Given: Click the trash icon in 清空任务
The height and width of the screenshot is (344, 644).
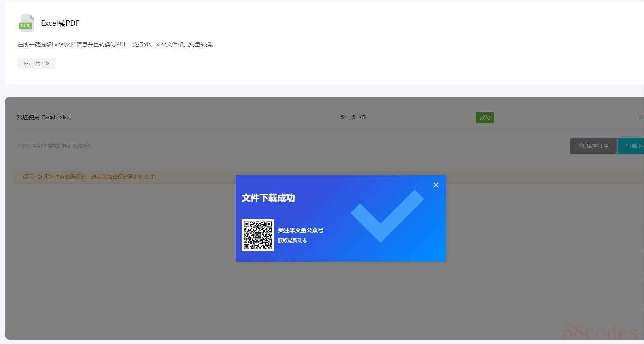Looking at the screenshot, I should [x=581, y=146].
